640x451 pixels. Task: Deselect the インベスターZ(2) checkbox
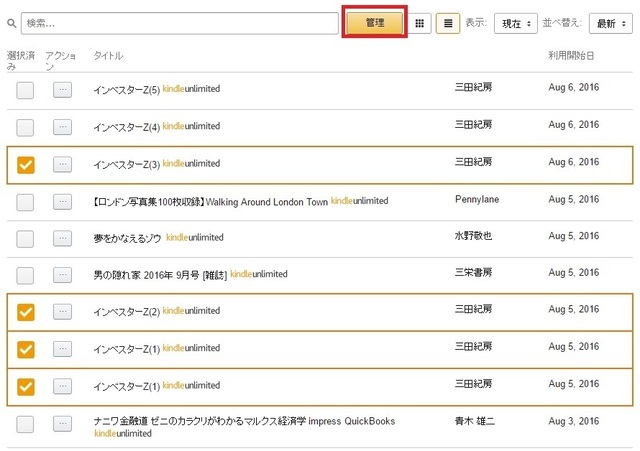point(25,312)
